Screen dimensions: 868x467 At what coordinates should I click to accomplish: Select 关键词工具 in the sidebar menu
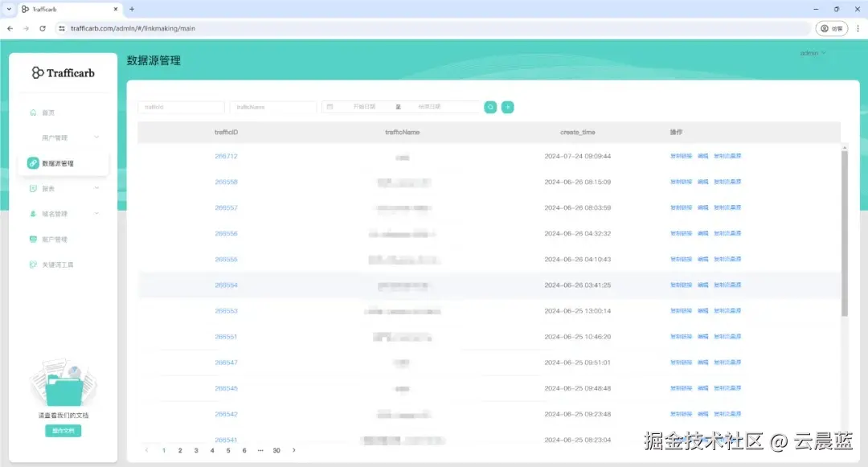point(58,265)
